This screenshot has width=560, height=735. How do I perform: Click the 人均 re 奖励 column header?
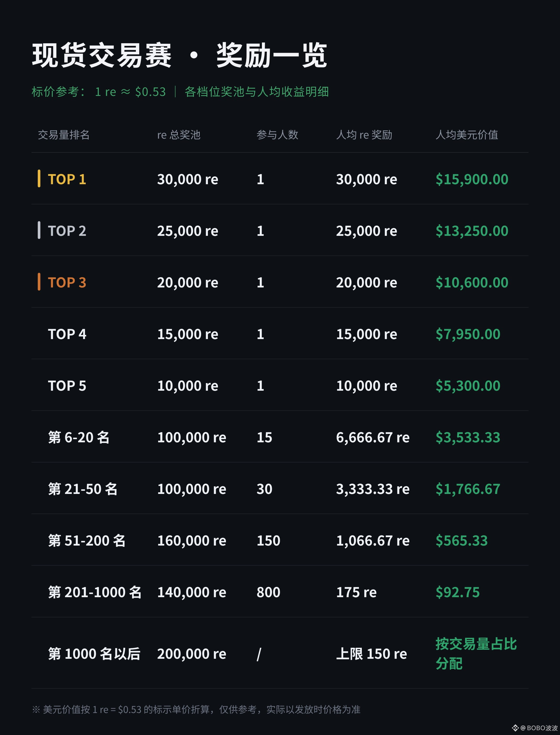(364, 135)
